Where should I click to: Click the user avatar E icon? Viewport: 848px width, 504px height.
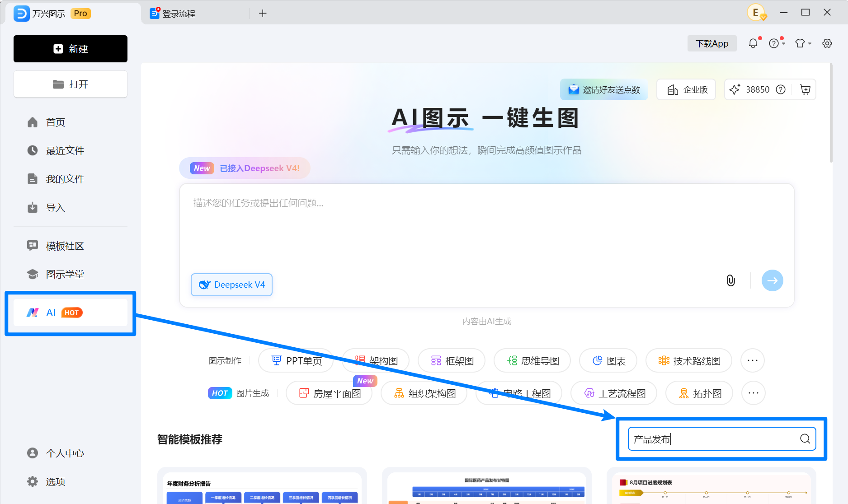click(756, 13)
